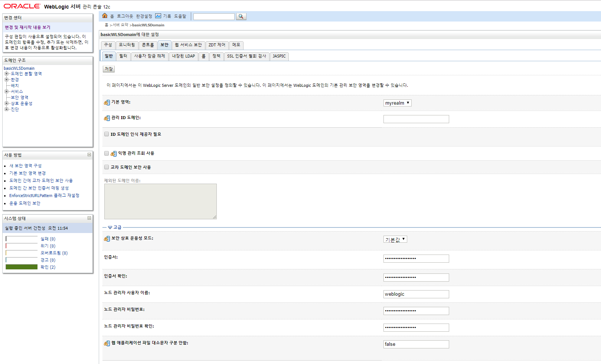
Task: Click icon beside 웹 애플리케이션 파일 대소문자 구분 안함
Action: [107, 343]
